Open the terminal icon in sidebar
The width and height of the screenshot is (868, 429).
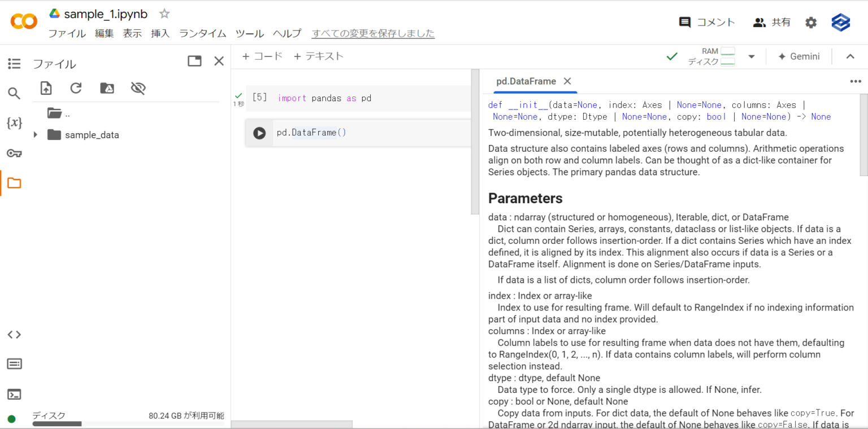click(14, 394)
